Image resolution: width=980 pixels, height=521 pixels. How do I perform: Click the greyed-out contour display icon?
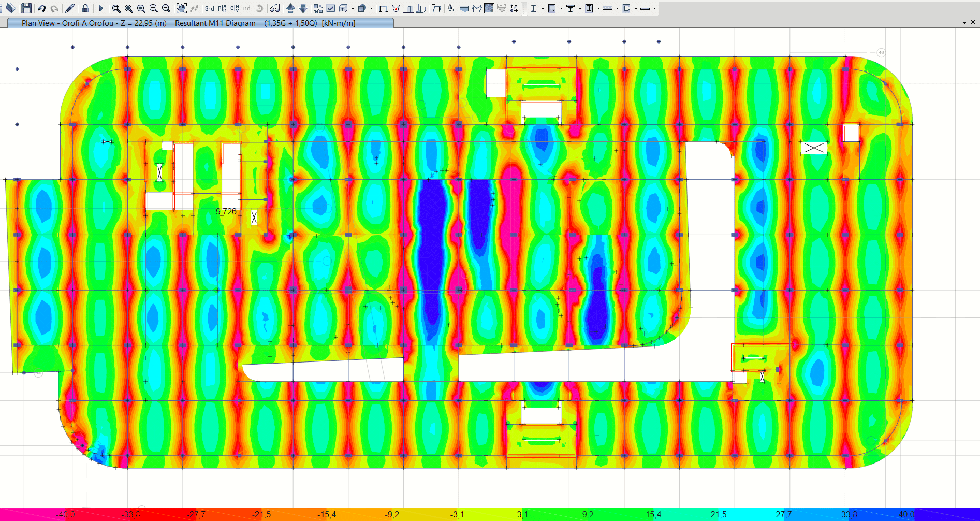[x=502, y=8]
